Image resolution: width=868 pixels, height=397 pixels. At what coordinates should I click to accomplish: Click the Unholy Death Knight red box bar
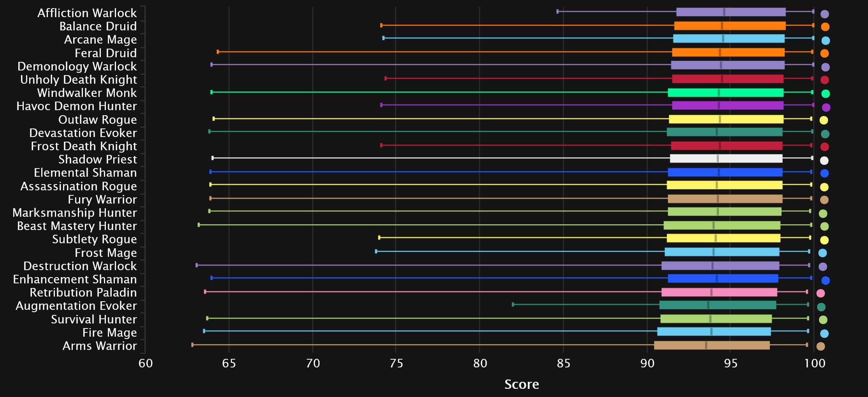(x=727, y=79)
